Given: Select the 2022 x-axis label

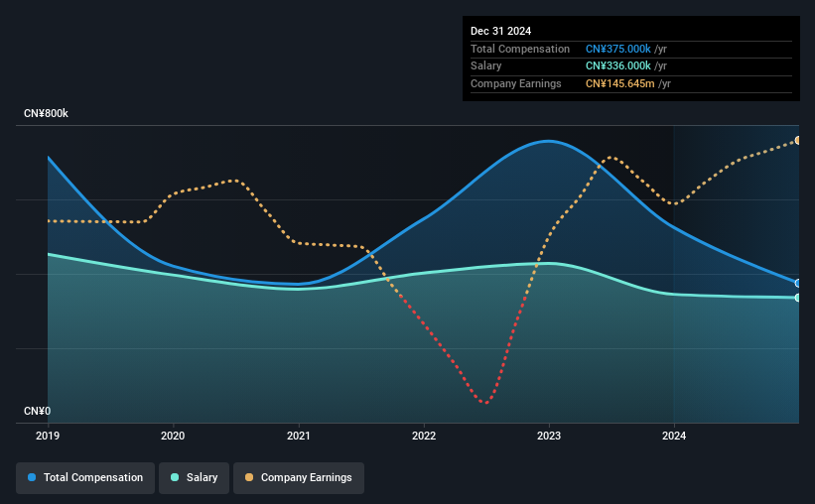Looking at the screenshot, I should (424, 436).
